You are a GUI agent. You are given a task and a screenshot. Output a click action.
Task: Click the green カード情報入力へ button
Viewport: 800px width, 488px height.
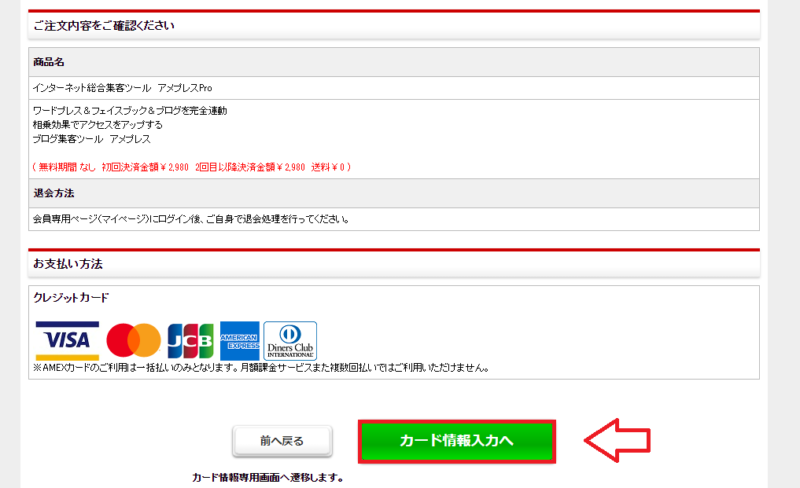click(x=457, y=442)
